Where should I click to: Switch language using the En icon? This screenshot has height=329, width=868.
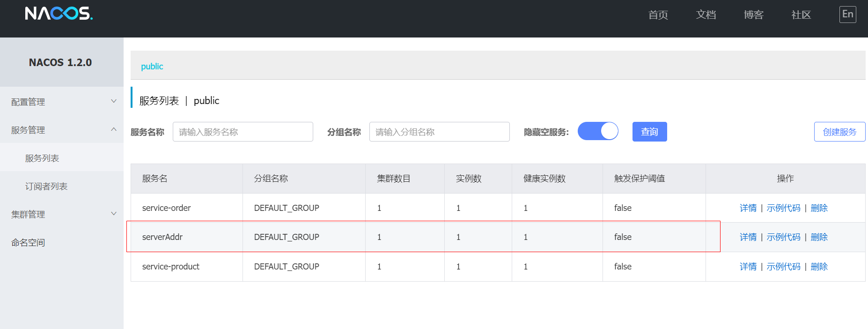pos(847,14)
